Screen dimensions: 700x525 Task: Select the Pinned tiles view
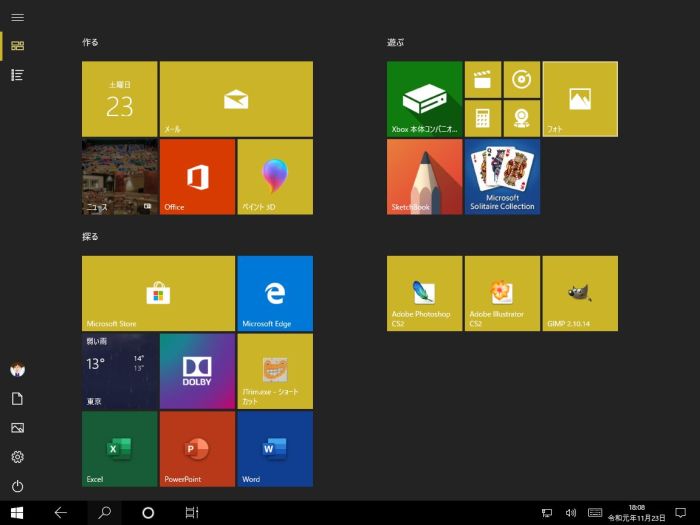(17, 46)
